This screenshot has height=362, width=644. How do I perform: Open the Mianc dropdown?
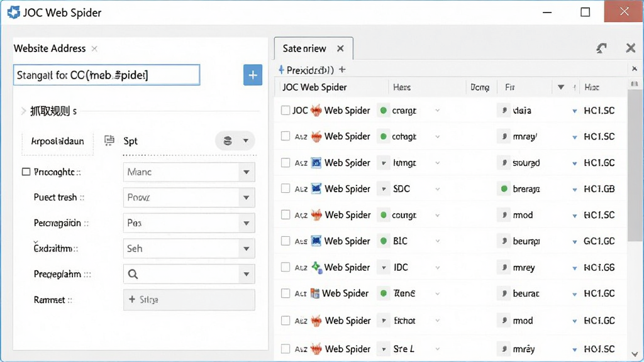pyautogui.click(x=189, y=172)
